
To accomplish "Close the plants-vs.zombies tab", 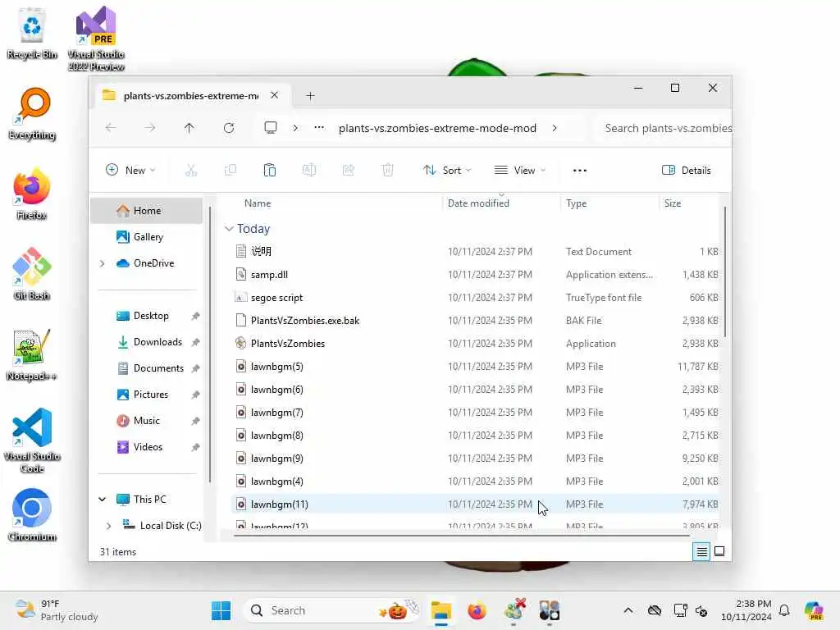I will click(274, 95).
